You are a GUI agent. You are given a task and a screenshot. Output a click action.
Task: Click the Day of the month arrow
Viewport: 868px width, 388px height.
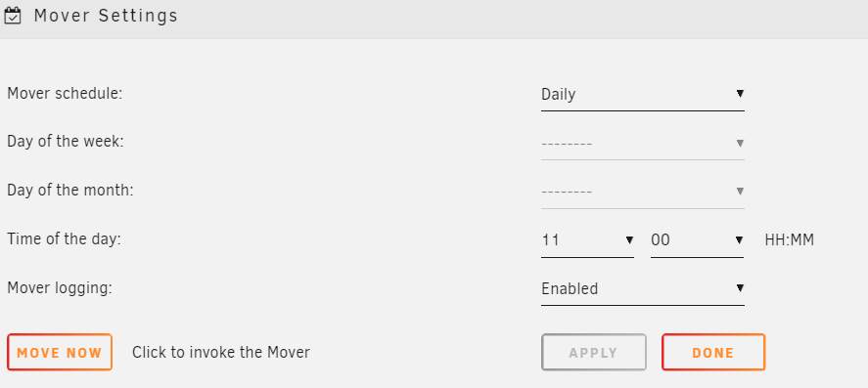[740, 192]
